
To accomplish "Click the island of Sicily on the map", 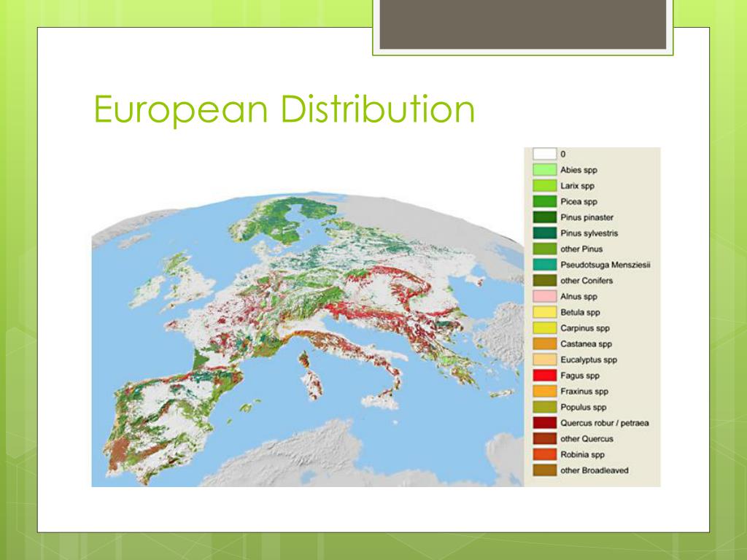I will click(x=381, y=399).
